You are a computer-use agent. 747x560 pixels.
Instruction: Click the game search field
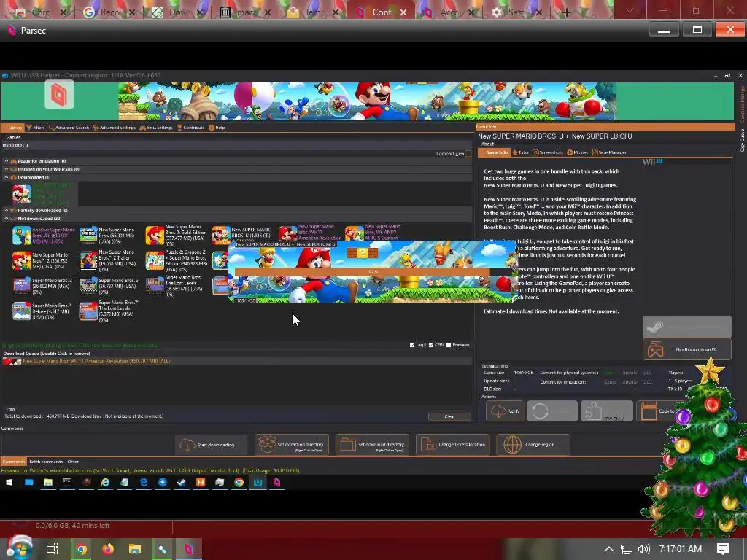(x=237, y=145)
